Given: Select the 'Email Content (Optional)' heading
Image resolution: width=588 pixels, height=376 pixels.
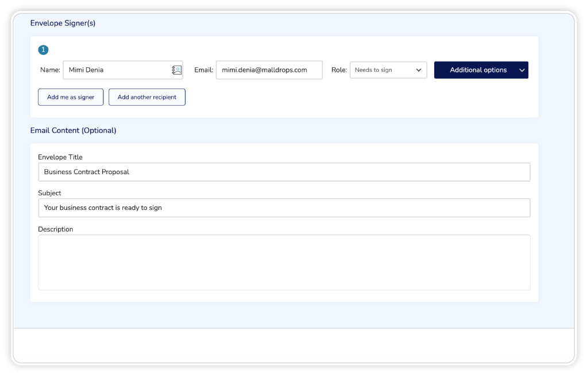Looking at the screenshot, I should coord(73,131).
